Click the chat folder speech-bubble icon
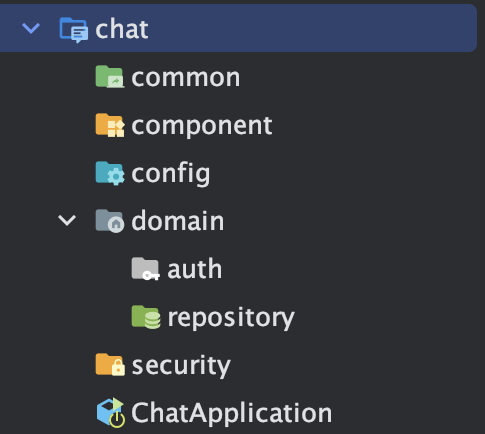Screen dimensions: 485x434 click(x=74, y=30)
